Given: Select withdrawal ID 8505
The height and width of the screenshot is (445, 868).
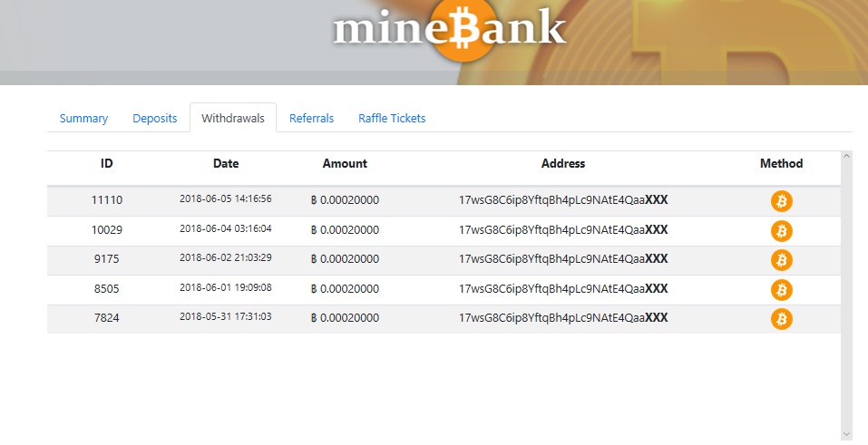Looking at the screenshot, I should click(106, 288).
